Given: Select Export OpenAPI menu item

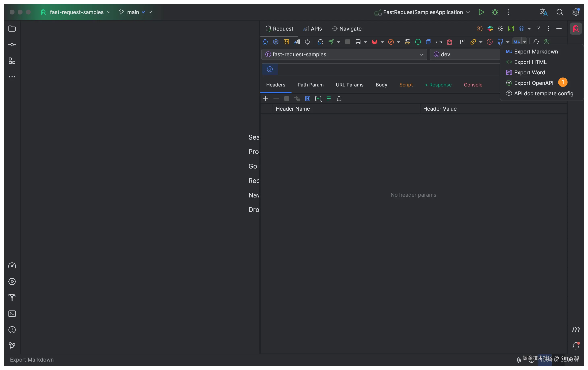Looking at the screenshot, I should tap(534, 83).
